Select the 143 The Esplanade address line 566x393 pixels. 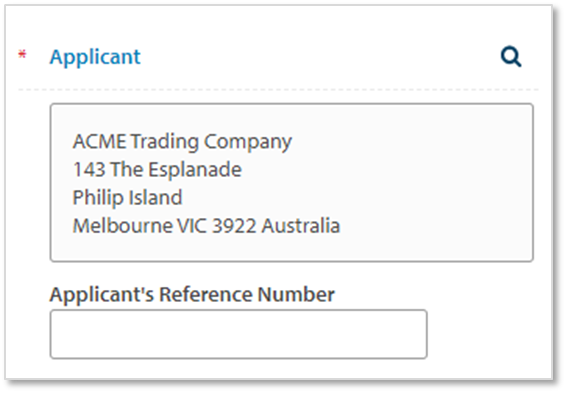coord(157,169)
